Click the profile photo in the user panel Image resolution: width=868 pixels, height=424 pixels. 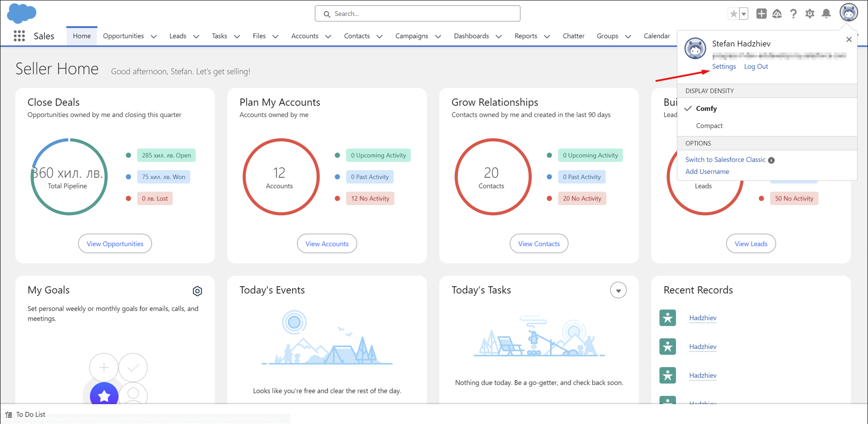(x=695, y=48)
